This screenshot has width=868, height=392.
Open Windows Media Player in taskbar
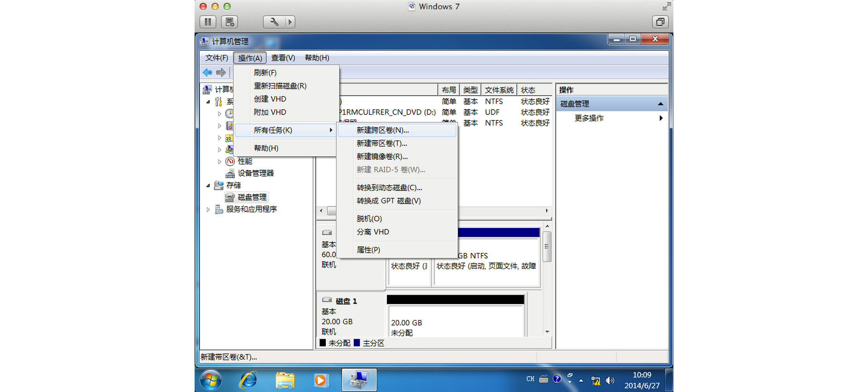point(320,380)
